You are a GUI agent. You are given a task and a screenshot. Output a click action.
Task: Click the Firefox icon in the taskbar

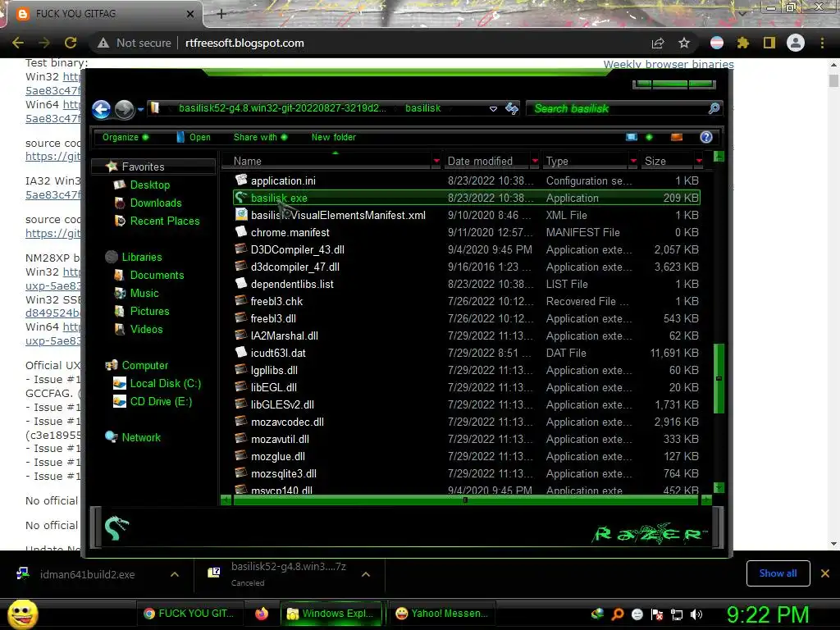click(x=262, y=614)
